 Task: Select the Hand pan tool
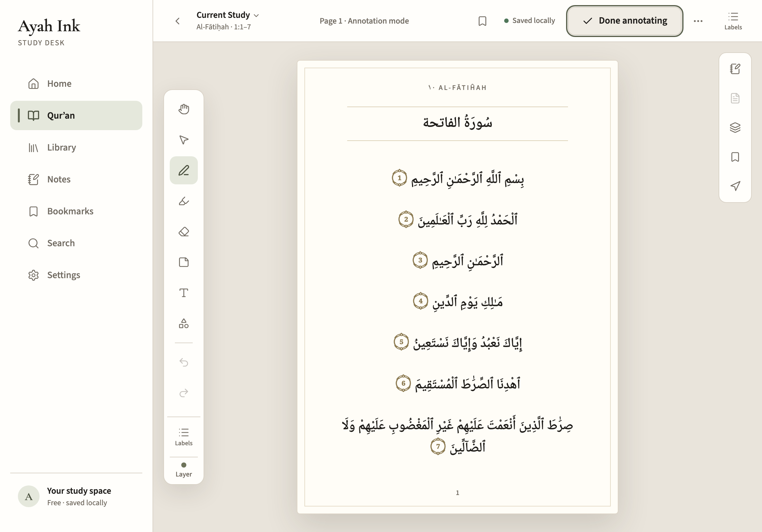click(x=183, y=109)
